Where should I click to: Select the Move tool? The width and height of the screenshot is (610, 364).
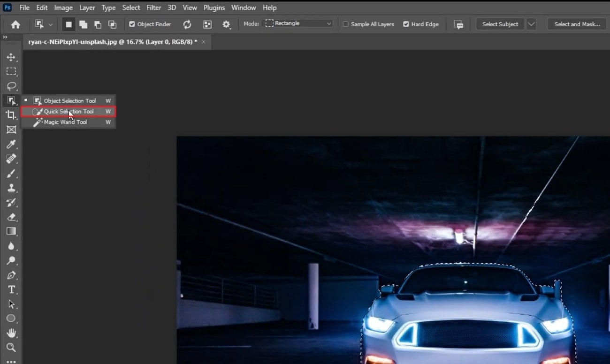click(x=11, y=57)
